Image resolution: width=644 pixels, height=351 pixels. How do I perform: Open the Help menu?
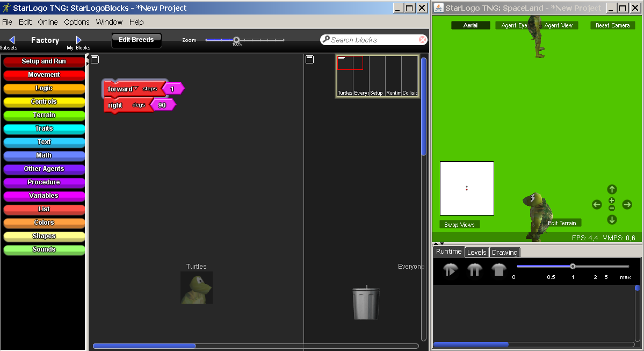[x=136, y=22]
